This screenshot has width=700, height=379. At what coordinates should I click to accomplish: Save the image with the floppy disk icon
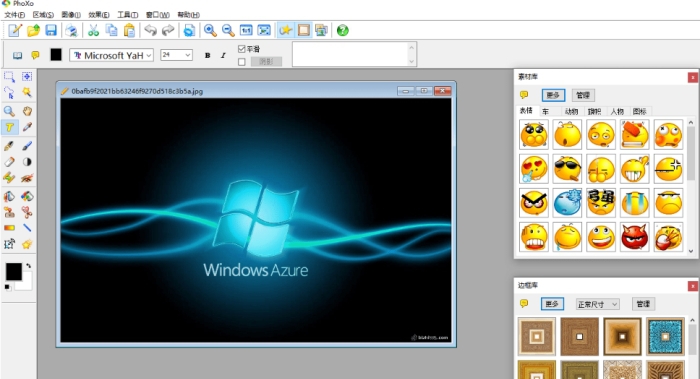pos(51,30)
